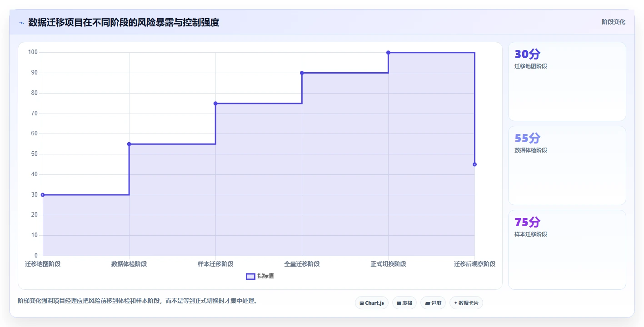
Task: Open the 55分 数据体检阶段 card
Action: [567, 166]
